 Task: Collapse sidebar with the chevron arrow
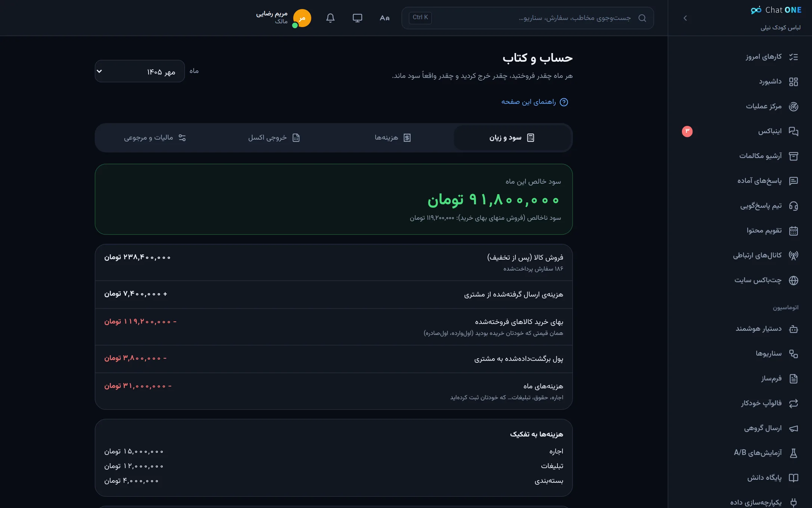coord(685,18)
